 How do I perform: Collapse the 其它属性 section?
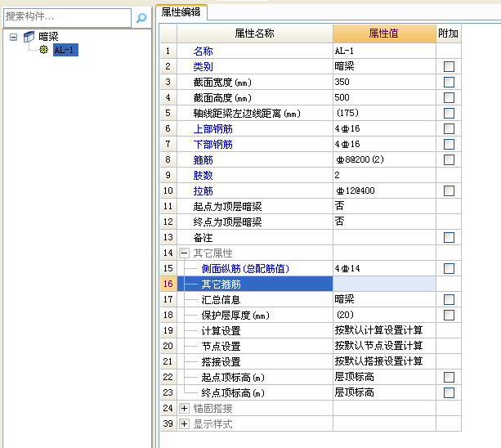click(x=185, y=253)
